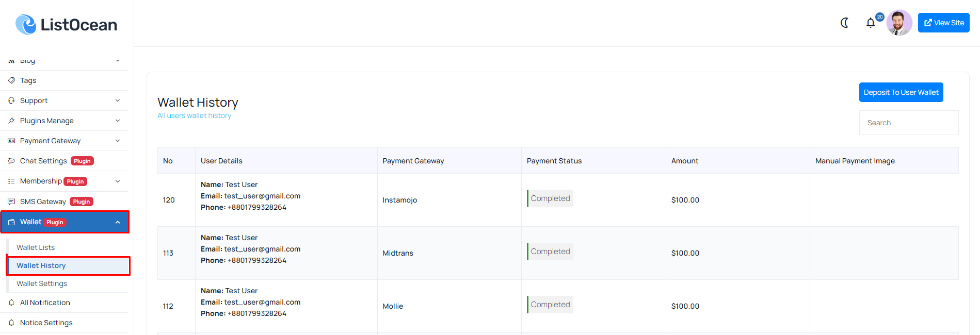
Task: Open the Wallet Lists submenu item
Action: click(x=36, y=247)
